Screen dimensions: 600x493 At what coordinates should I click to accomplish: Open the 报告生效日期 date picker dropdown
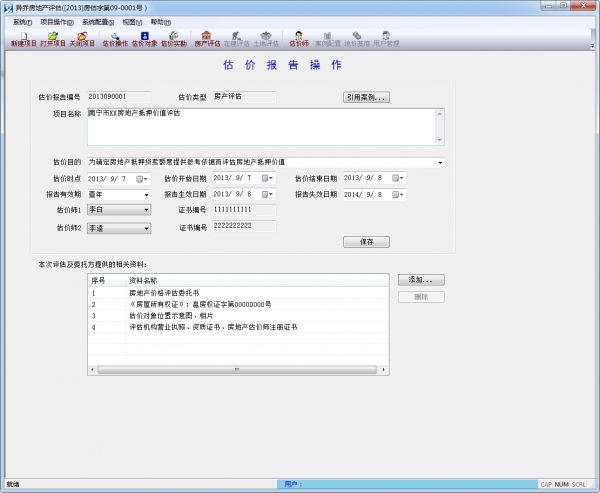(267, 194)
